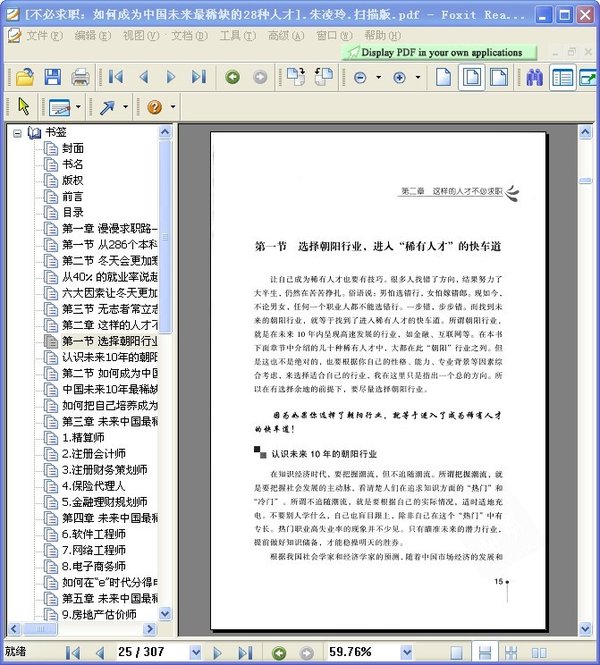Select facing pages layout in status bar
This screenshot has width=600, height=665.
point(539,652)
